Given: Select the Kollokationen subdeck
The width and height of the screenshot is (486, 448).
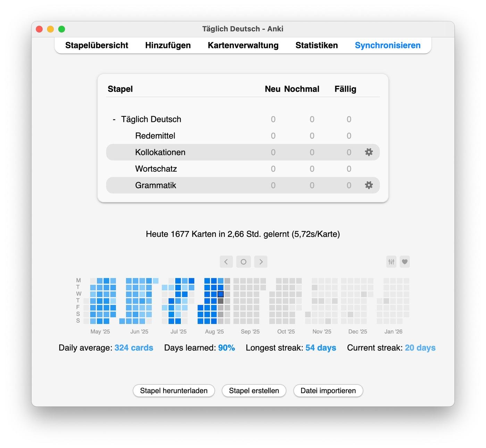Looking at the screenshot, I should pos(160,152).
